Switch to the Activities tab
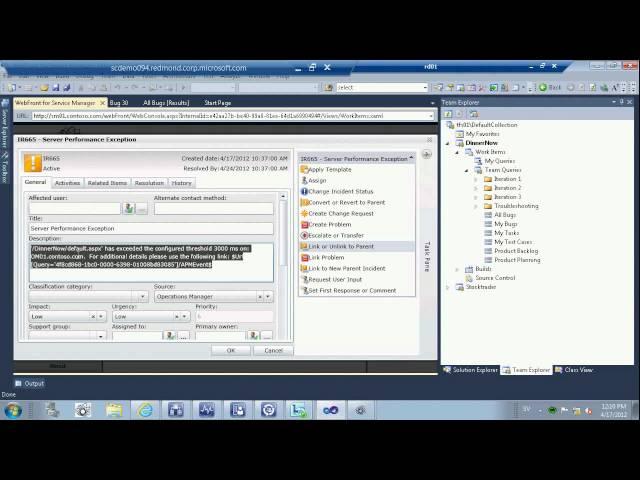The image size is (640, 480). pos(67,183)
